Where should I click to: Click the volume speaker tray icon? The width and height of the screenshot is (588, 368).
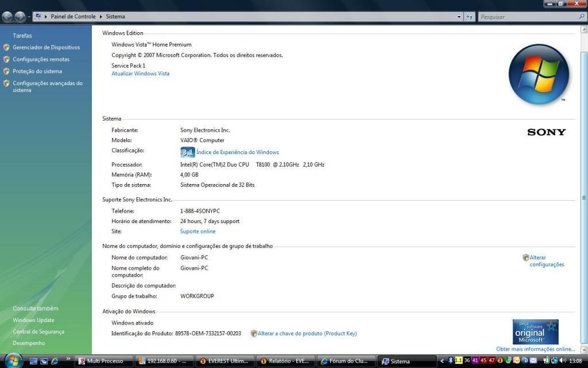tap(562, 361)
